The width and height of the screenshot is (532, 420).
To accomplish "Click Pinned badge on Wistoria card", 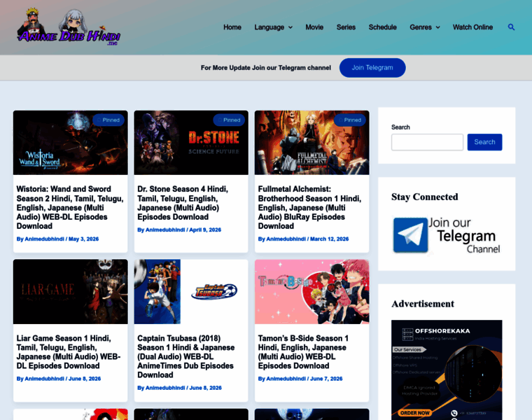I will pyautogui.click(x=108, y=120).
